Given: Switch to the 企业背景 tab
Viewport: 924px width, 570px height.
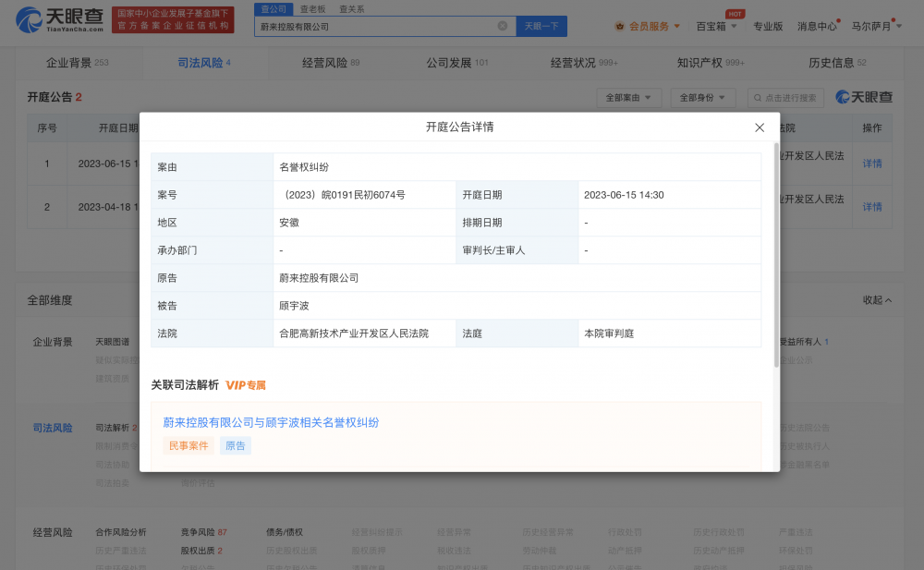Looking at the screenshot, I should pos(78,63).
